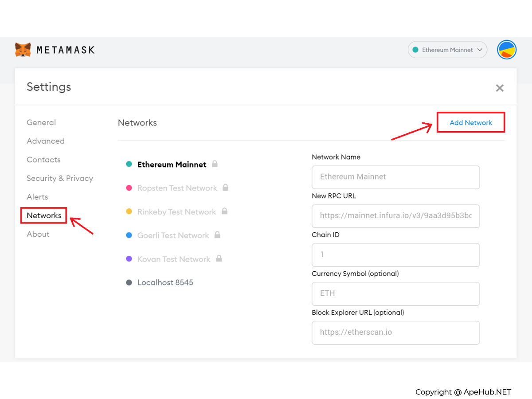Click the Block Explorer URL field

pyautogui.click(x=395, y=332)
